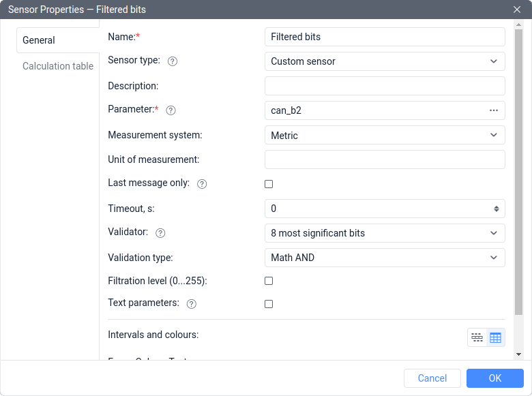Click help icon next to Text parameters
This screenshot has width=532, height=396.
(192, 304)
